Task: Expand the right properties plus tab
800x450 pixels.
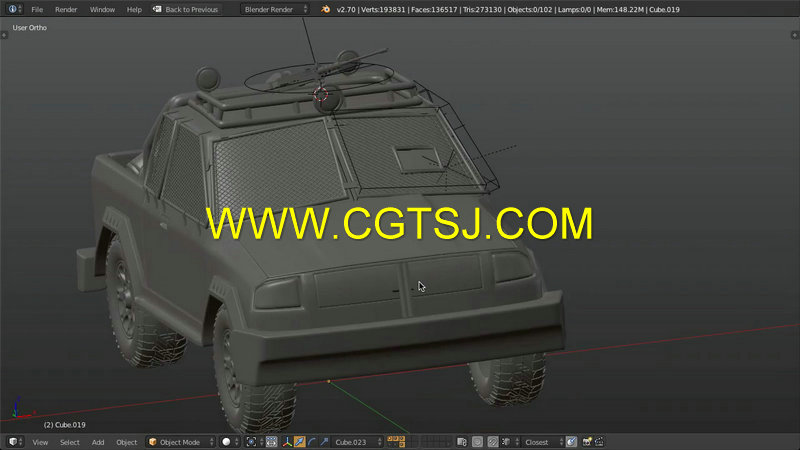Action: point(795,35)
